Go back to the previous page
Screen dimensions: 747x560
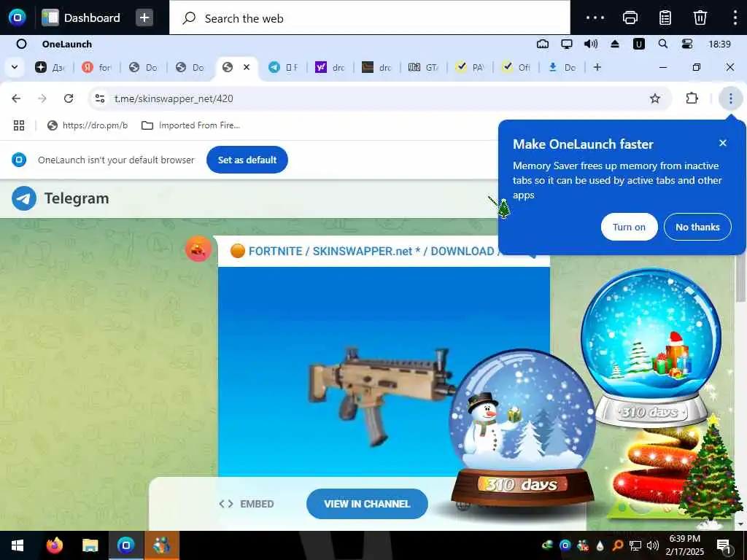point(16,98)
